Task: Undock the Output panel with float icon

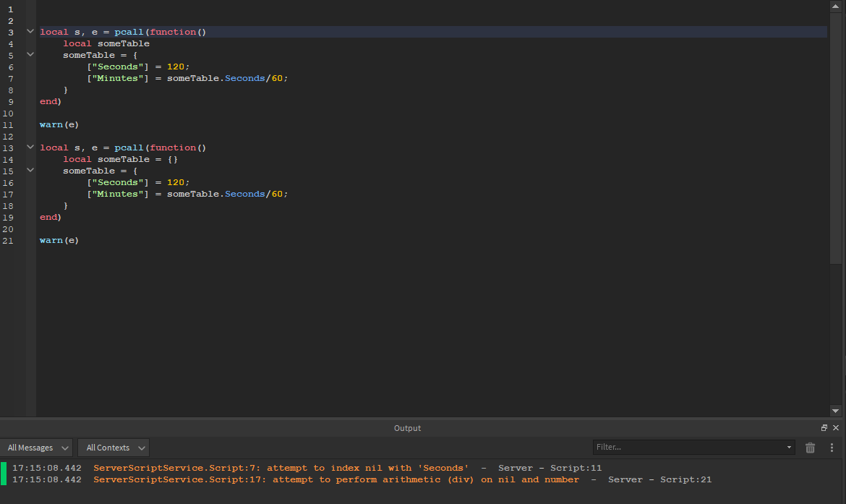Action: pos(824,428)
